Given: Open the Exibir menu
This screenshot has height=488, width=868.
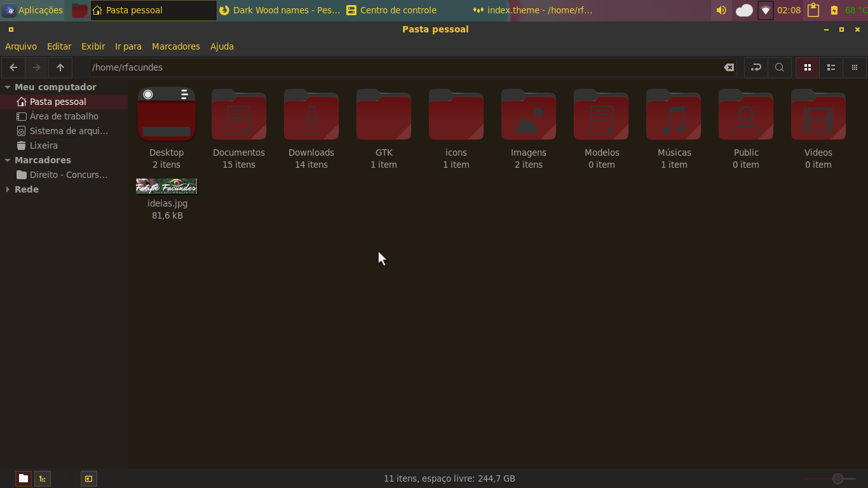Looking at the screenshot, I should click(93, 46).
